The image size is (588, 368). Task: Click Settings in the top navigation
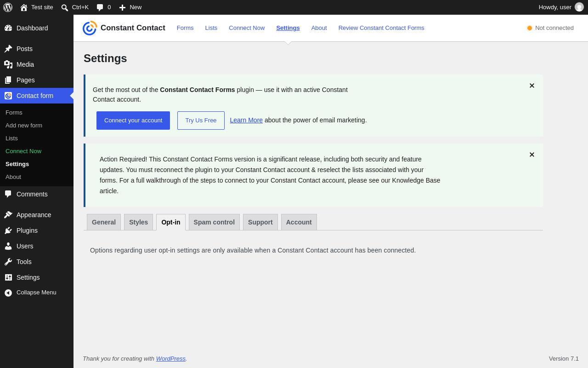pos(288,28)
